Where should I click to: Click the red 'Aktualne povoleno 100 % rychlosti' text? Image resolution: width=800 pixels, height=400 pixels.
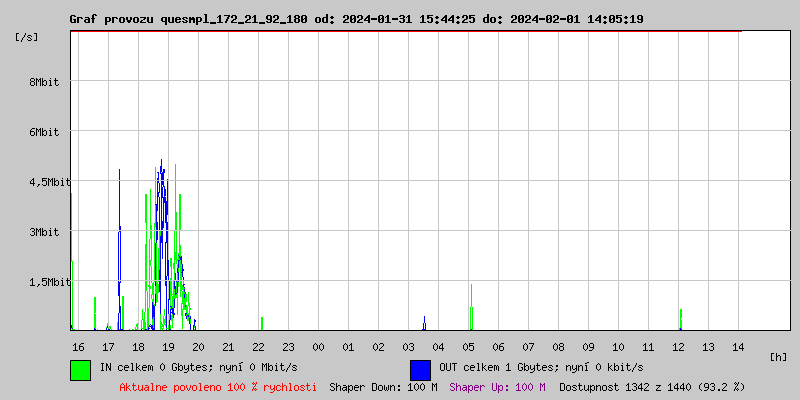pos(218,387)
